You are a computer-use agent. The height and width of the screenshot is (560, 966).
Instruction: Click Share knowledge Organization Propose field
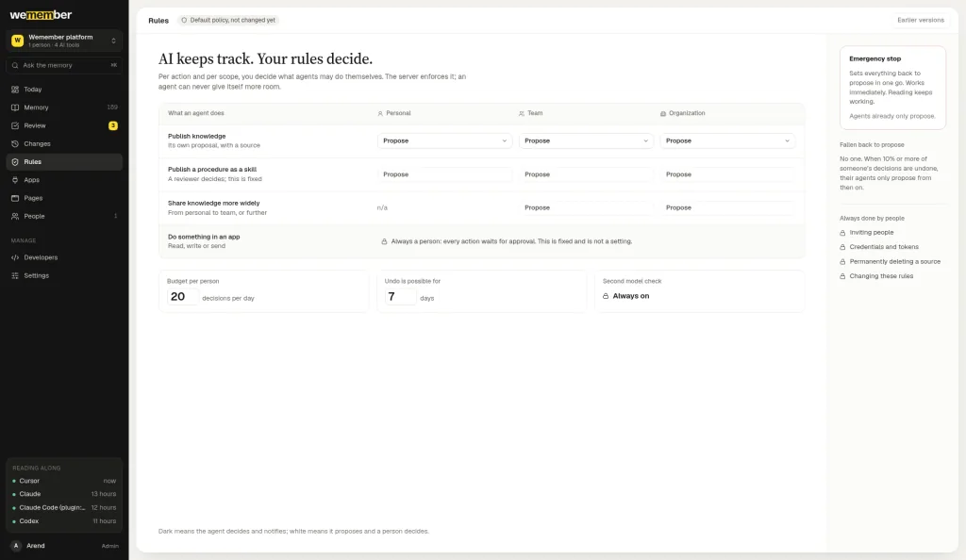pos(727,207)
